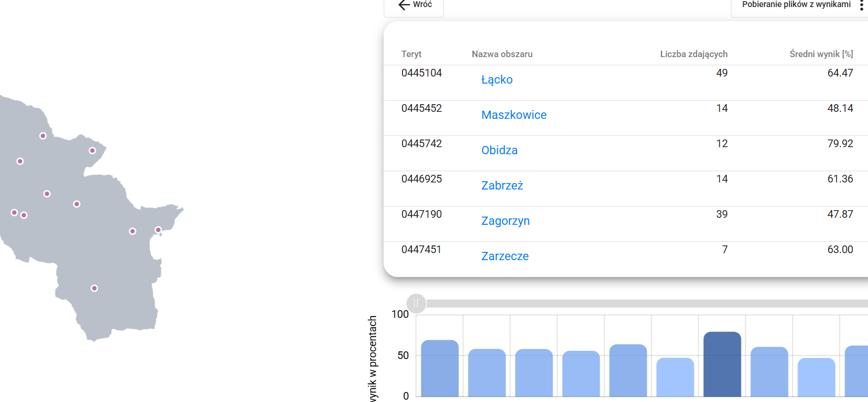This screenshot has height=402, width=868.
Task: Sort by Nazwa obszaru column header
Action: (502, 54)
